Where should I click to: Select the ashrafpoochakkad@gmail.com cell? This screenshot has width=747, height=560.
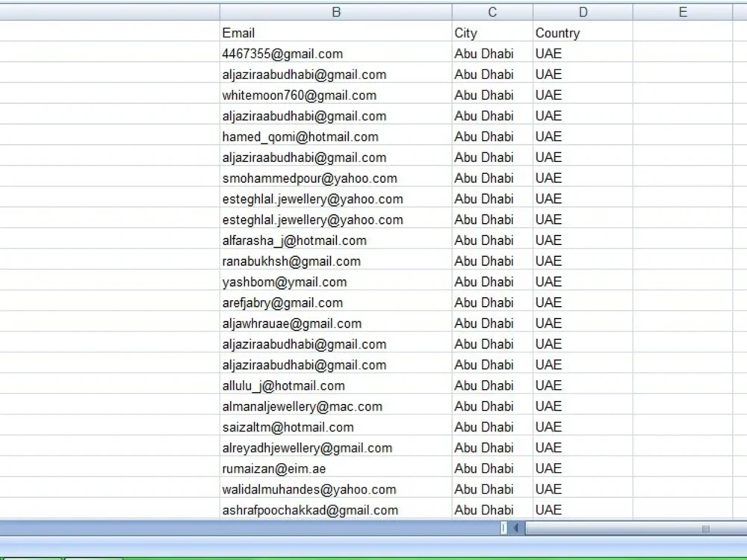click(336, 510)
